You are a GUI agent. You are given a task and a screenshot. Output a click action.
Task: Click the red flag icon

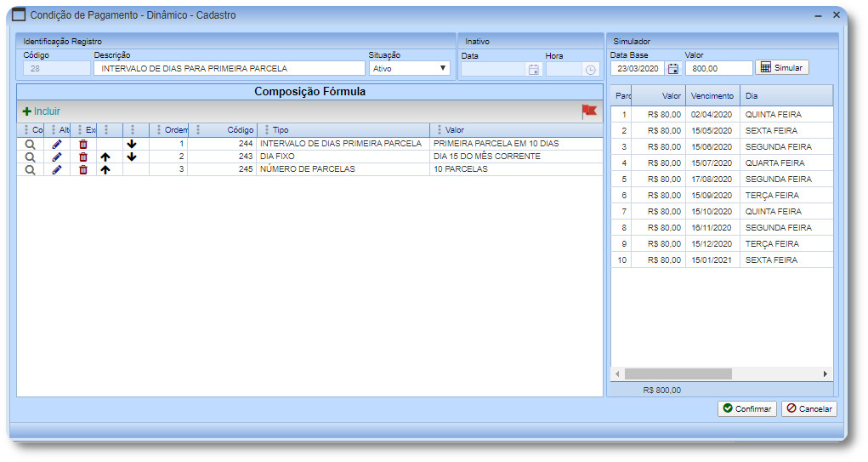[x=589, y=111]
